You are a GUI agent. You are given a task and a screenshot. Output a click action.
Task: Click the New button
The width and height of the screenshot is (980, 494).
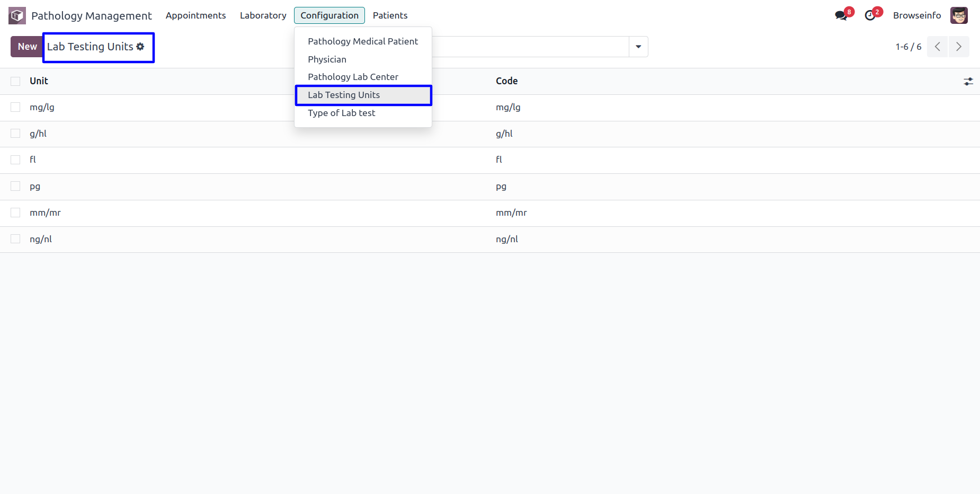27,47
